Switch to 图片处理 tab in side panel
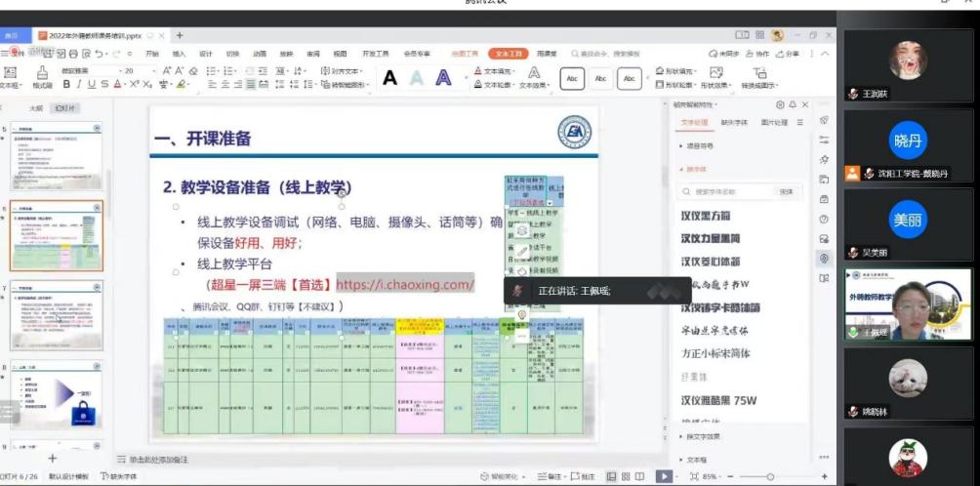The image size is (980, 486). [x=774, y=123]
